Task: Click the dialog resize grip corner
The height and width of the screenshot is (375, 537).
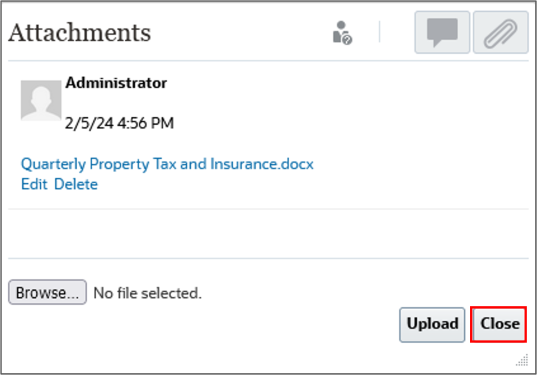Action: point(522,360)
